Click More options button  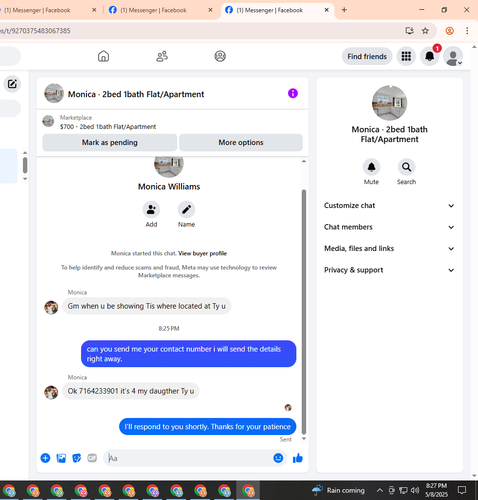pyautogui.click(x=241, y=143)
